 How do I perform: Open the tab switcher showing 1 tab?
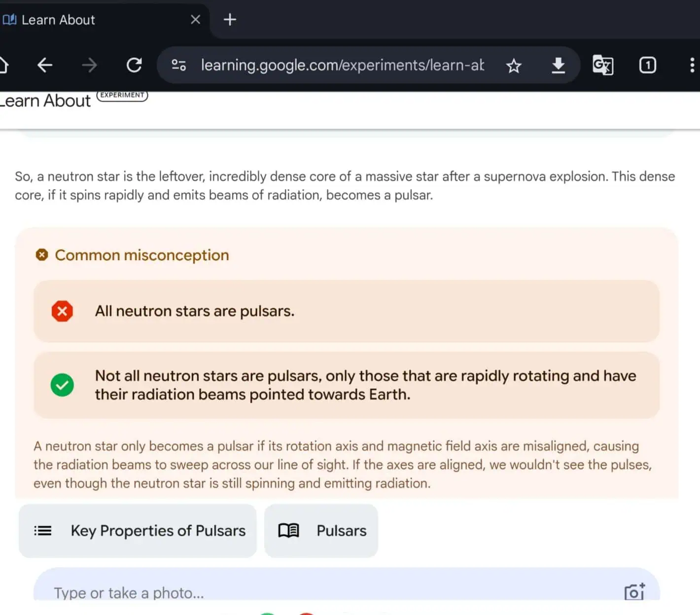[x=647, y=65]
